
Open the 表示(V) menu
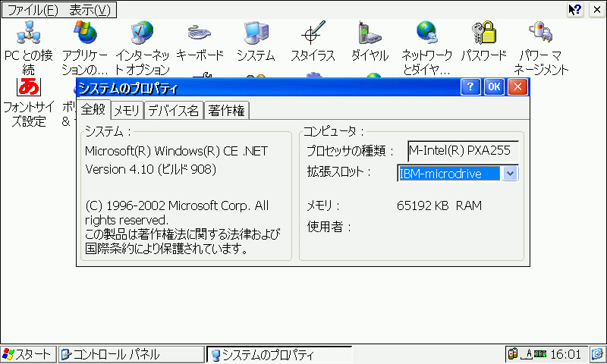click(90, 10)
